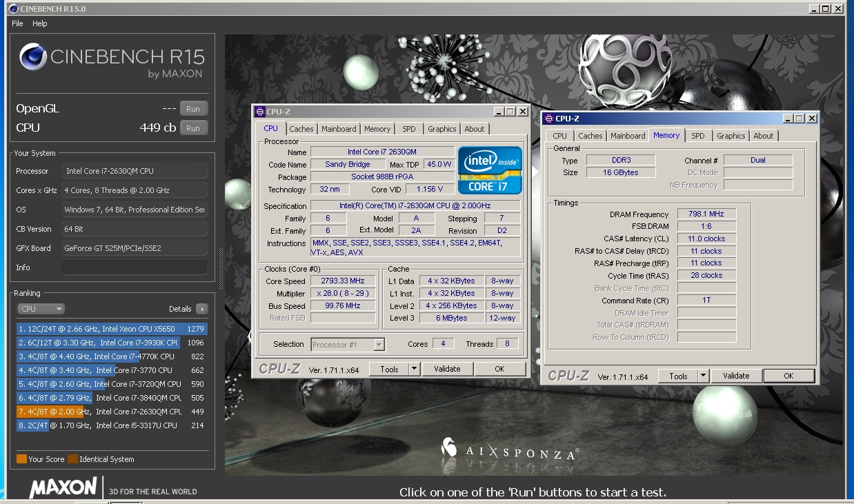Click the DRAM Frequency value 798.1 MHz
This screenshot has width=854, height=504.
(x=706, y=214)
